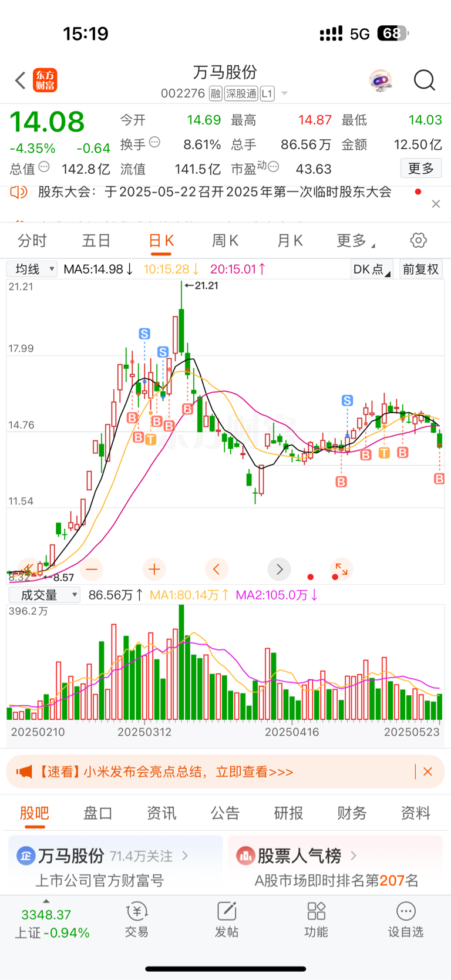The image size is (451, 980).
Task: Expand 万马股份 chevron in 股吧 card
Action: click(x=185, y=856)
